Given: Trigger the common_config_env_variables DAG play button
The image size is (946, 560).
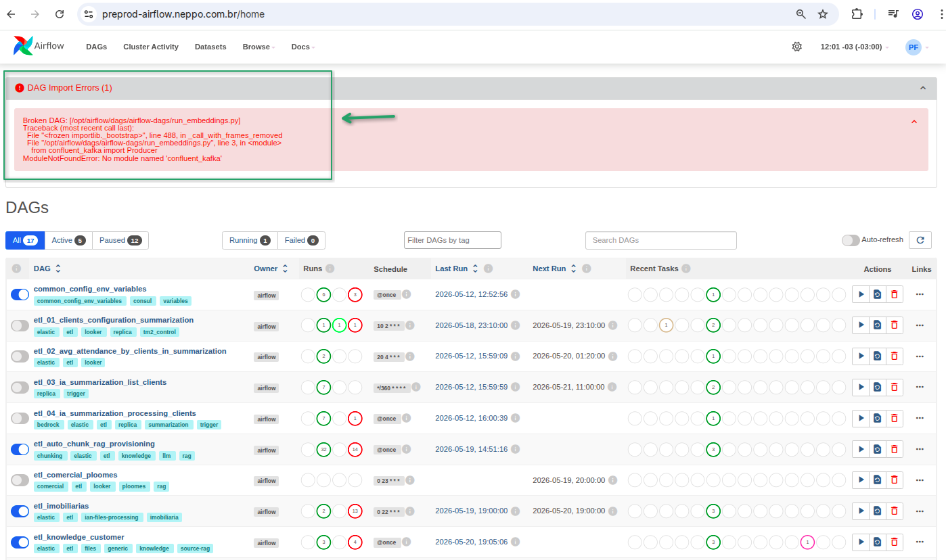Looking at the screenshot, I should coord(861,294).
